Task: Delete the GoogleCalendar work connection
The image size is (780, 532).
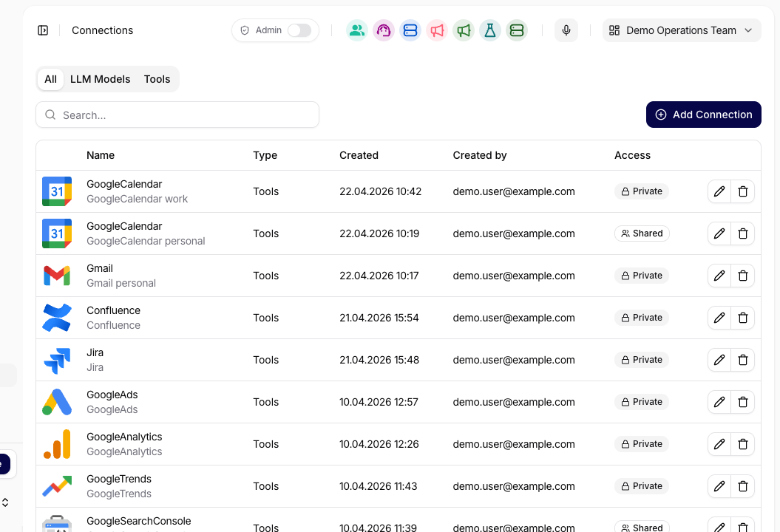Action: [743, 191]
